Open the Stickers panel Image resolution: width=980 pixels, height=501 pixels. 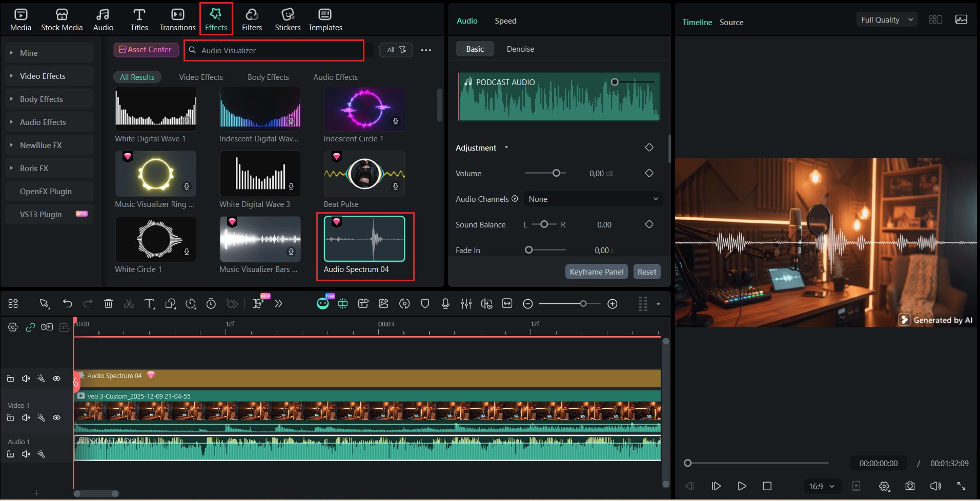(287, 19)
